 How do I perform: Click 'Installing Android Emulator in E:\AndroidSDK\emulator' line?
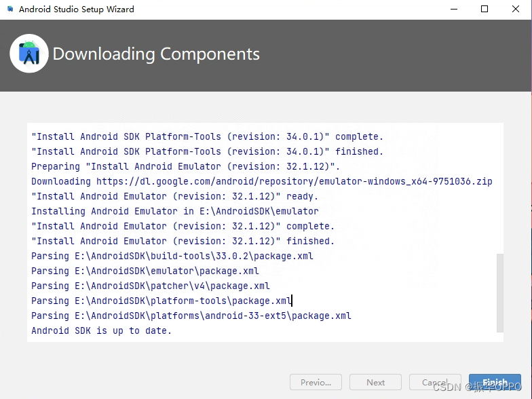point(175,211)
